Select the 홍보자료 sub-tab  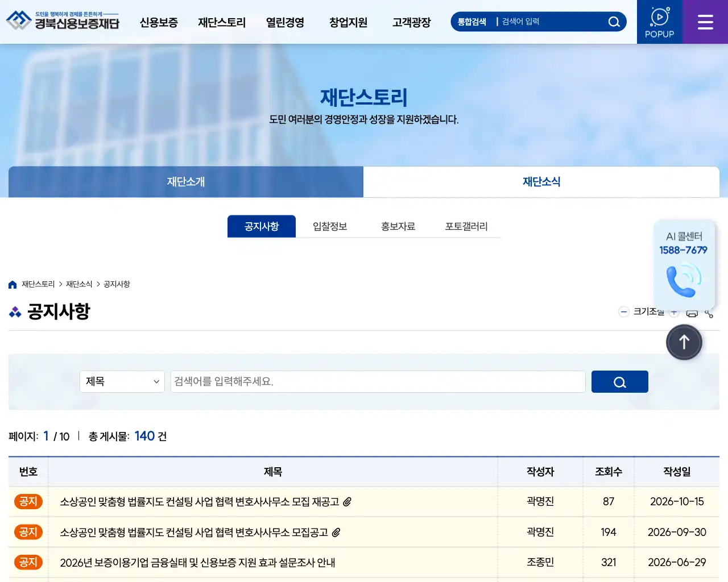pyautogui.click(x=398, y=226)
